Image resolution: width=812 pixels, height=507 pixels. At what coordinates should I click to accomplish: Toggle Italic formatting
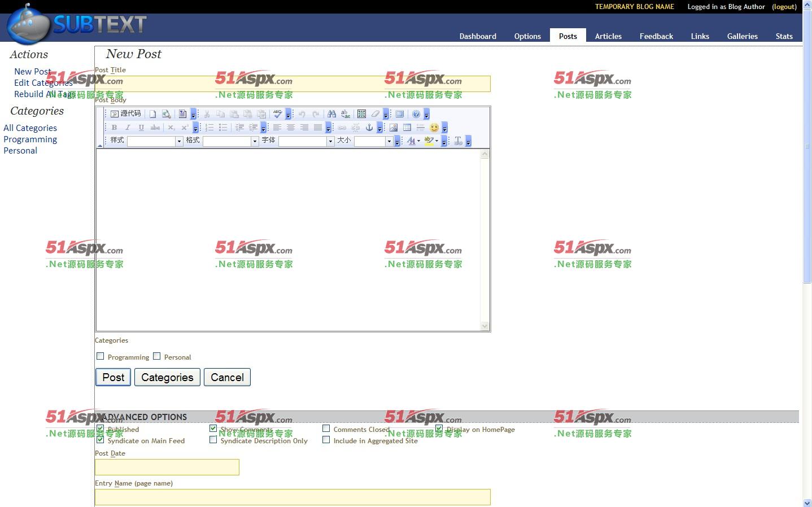coord(128,128)
